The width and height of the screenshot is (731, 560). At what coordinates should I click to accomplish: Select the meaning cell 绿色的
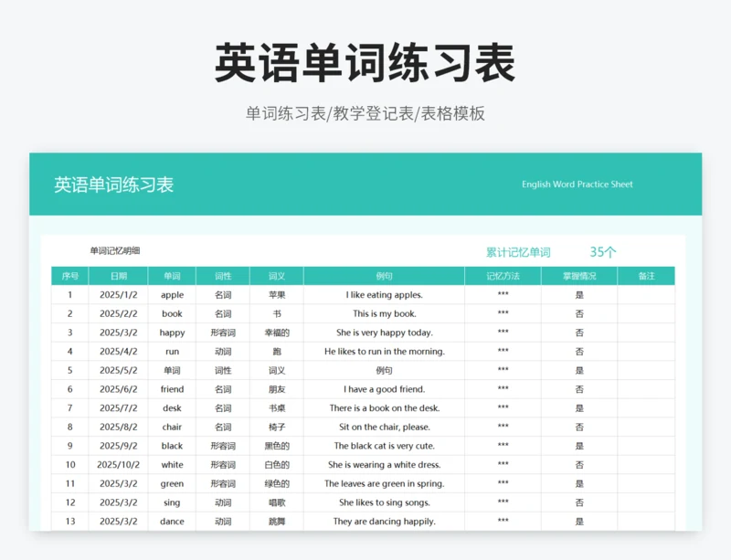click(x=277, y=483)
